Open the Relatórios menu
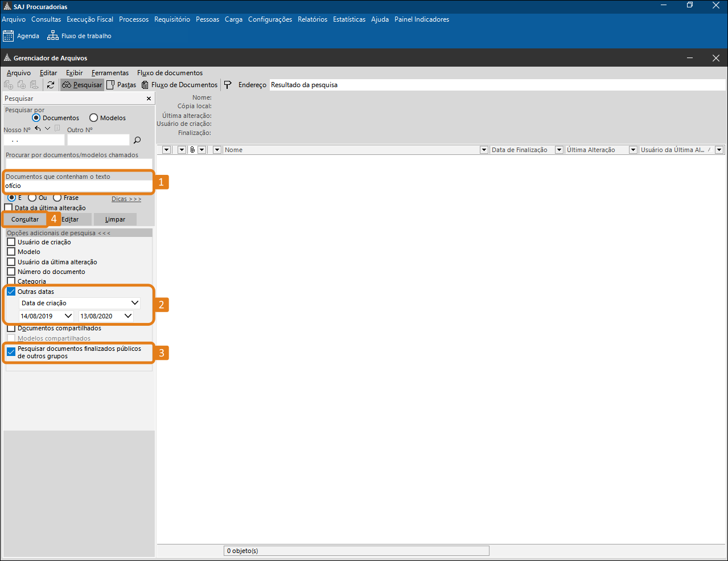The height and width of the screenshot is (561, 728). click(312, 19)
